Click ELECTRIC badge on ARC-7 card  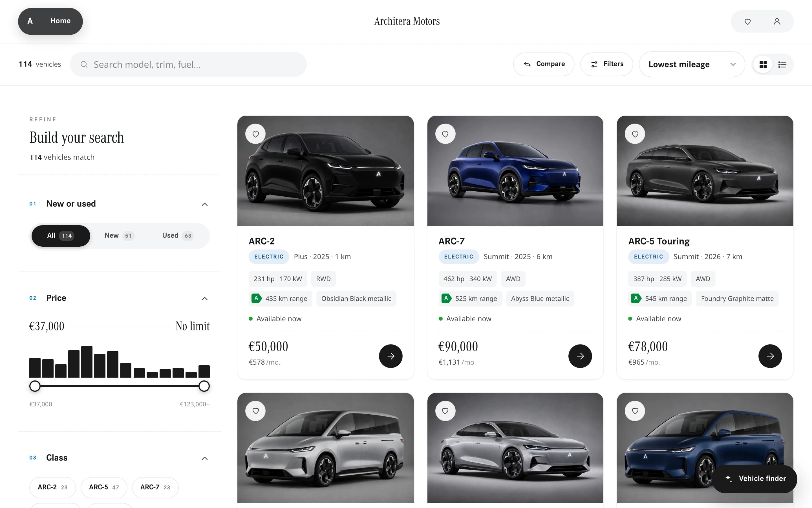click(x=459, y=257)
